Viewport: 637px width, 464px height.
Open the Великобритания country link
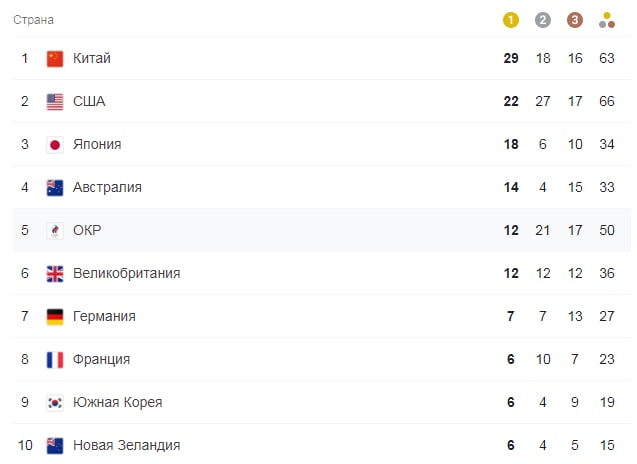pos(126,273)
